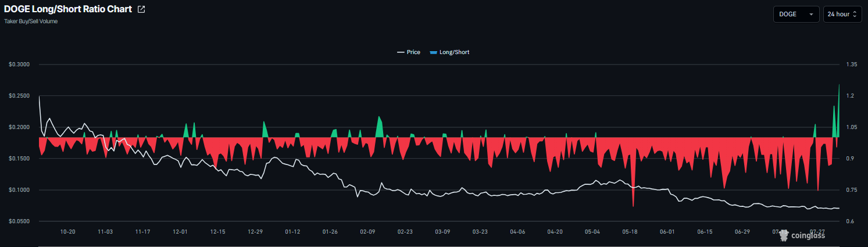Viewport: 868px width, 247px height.
Task: Click the $0.1500 price axis label
Action: point(19,158)
